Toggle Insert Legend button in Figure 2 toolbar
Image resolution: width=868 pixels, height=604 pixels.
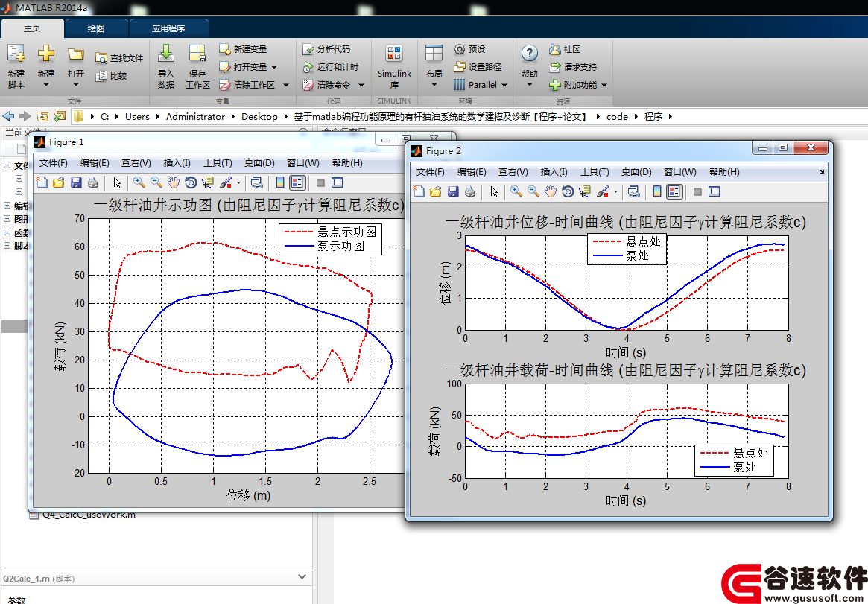pos(674,191)
